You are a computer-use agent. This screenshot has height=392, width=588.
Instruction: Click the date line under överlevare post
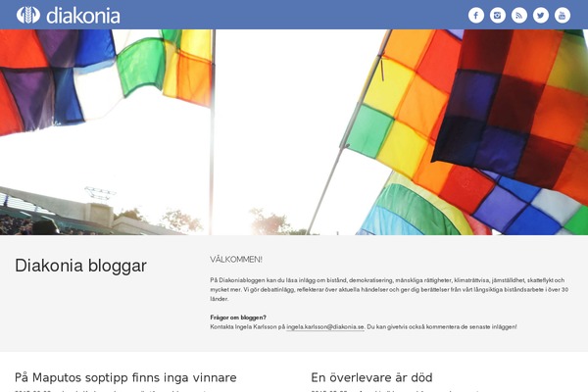click(x=396, y=390)
